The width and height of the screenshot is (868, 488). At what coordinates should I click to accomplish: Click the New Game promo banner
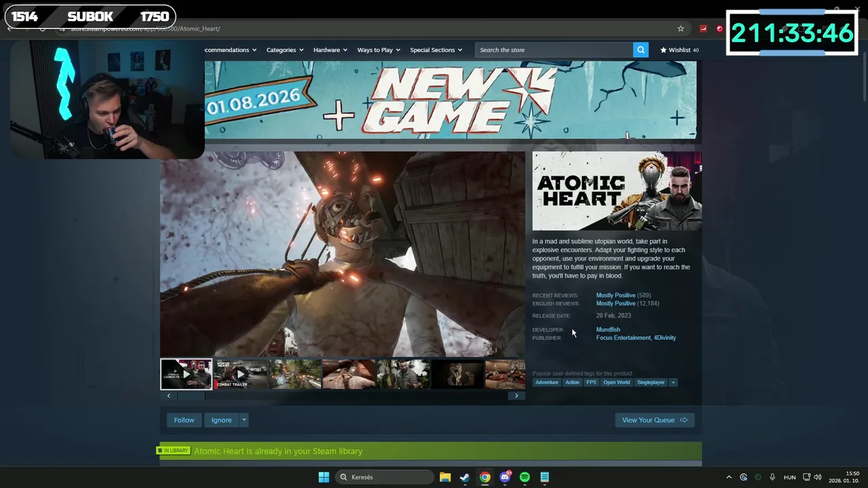450,100
